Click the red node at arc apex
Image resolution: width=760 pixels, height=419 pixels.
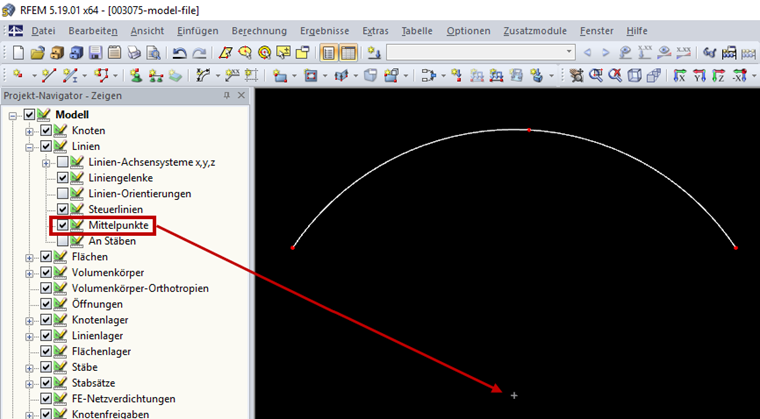(x=529, y=130)
